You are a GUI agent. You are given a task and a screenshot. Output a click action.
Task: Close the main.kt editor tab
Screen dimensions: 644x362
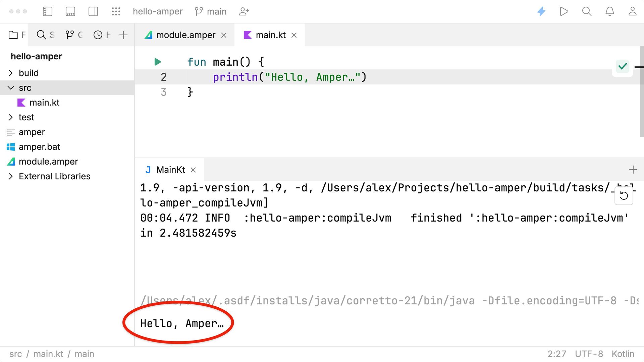pos(294,35)
